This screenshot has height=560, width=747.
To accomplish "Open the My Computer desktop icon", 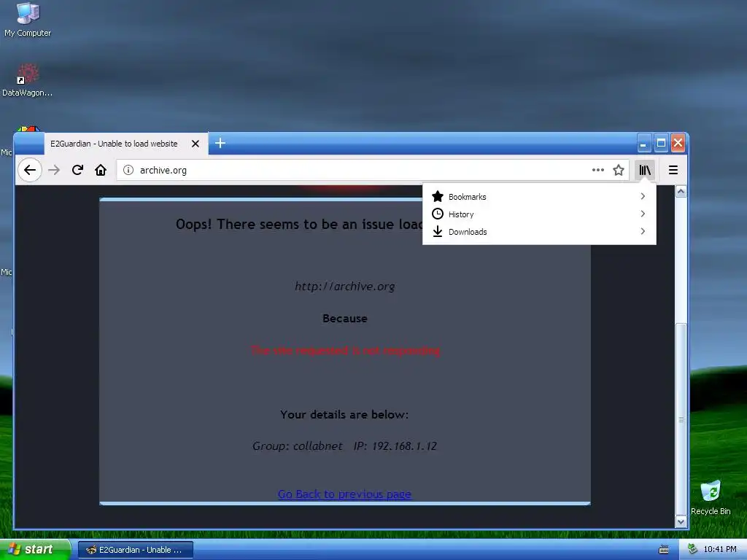I will click(28, 20).
